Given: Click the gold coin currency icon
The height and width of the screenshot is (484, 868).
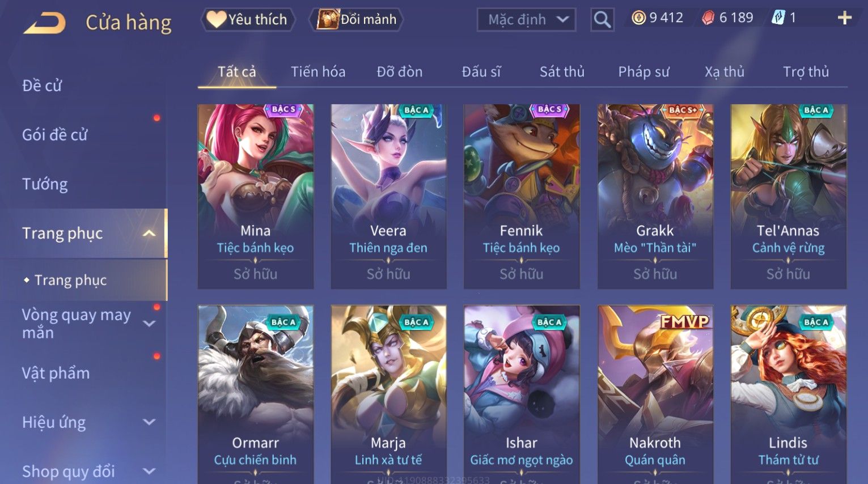Looking at the screenshot, I should tap(638, 18).
